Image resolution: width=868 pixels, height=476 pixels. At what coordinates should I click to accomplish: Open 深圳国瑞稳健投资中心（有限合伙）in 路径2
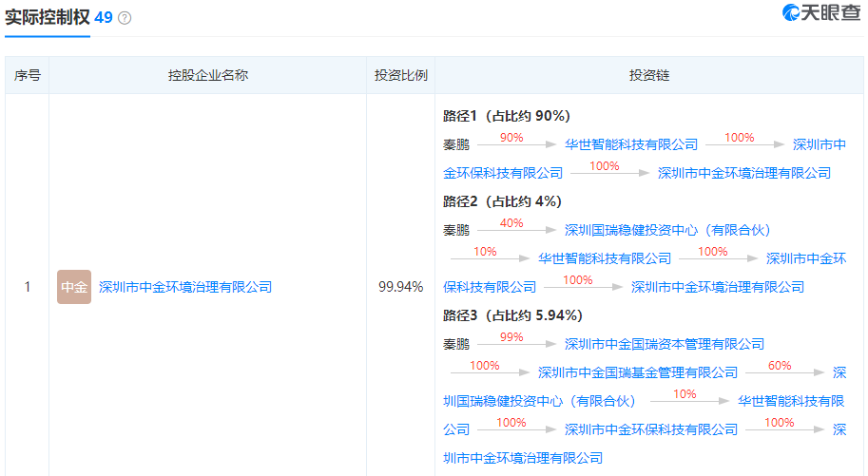point(667,230)
